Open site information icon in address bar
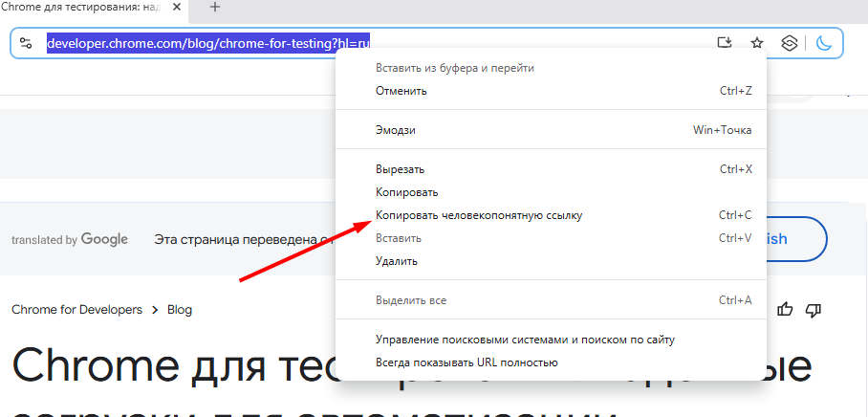The width and height of the screenshot is (868, 417). (26, 43)
